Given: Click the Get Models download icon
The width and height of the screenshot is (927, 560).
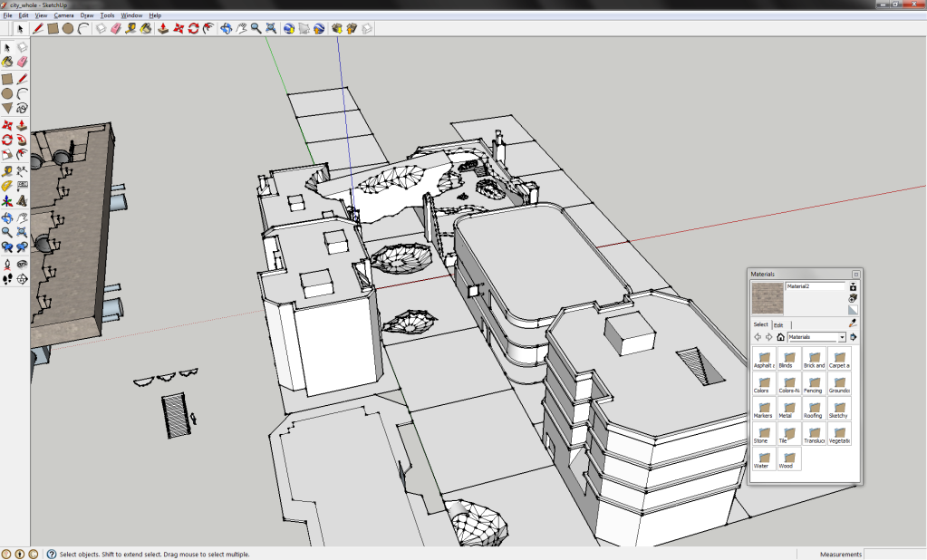Looking at the screenshot, I should tap(337, 28).
